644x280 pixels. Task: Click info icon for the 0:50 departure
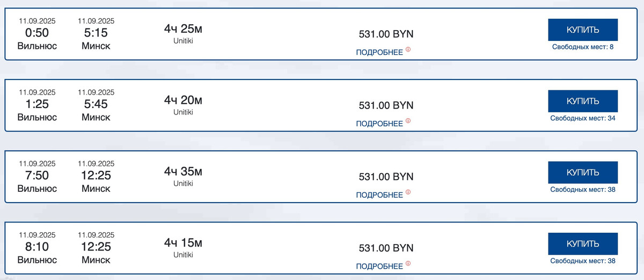408,49
